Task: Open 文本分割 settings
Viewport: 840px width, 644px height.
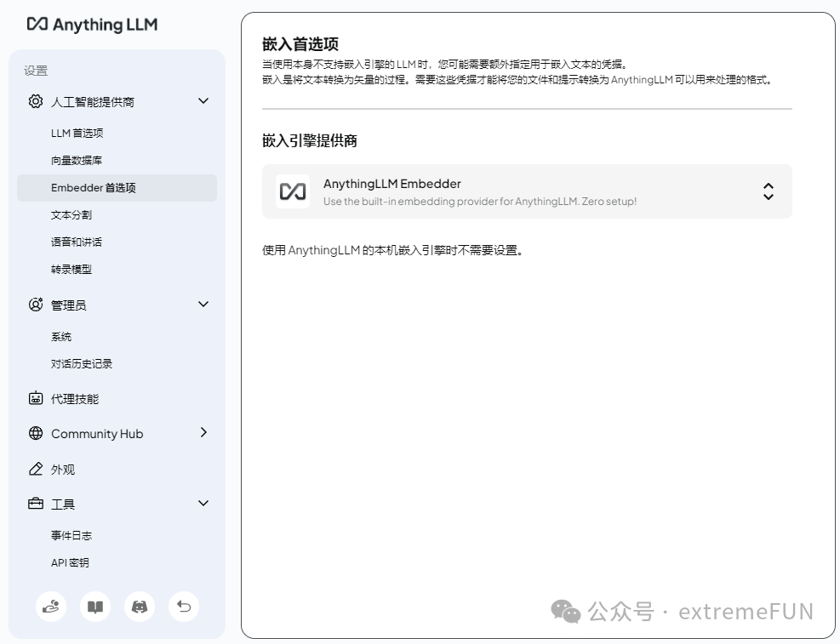Action: [71, 214]
